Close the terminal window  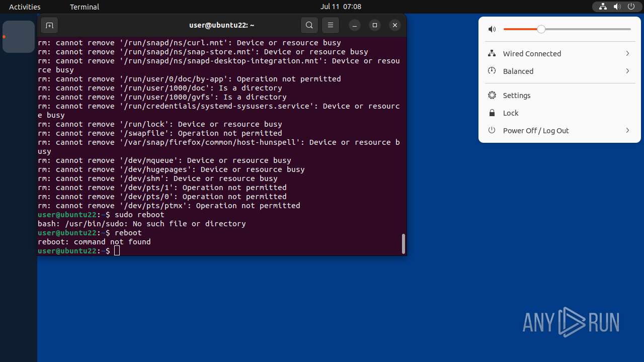tap(395, 25)
